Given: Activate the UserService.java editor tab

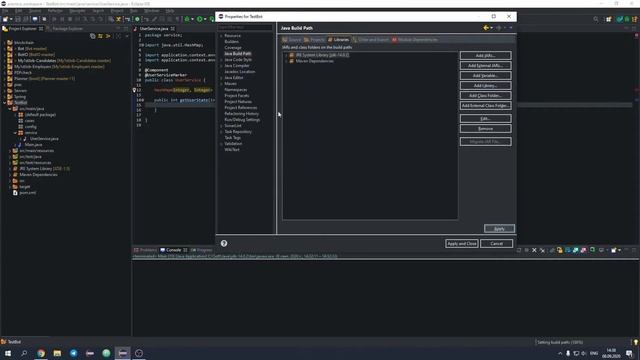Looking at the screenshot, I should coord(154,29).
